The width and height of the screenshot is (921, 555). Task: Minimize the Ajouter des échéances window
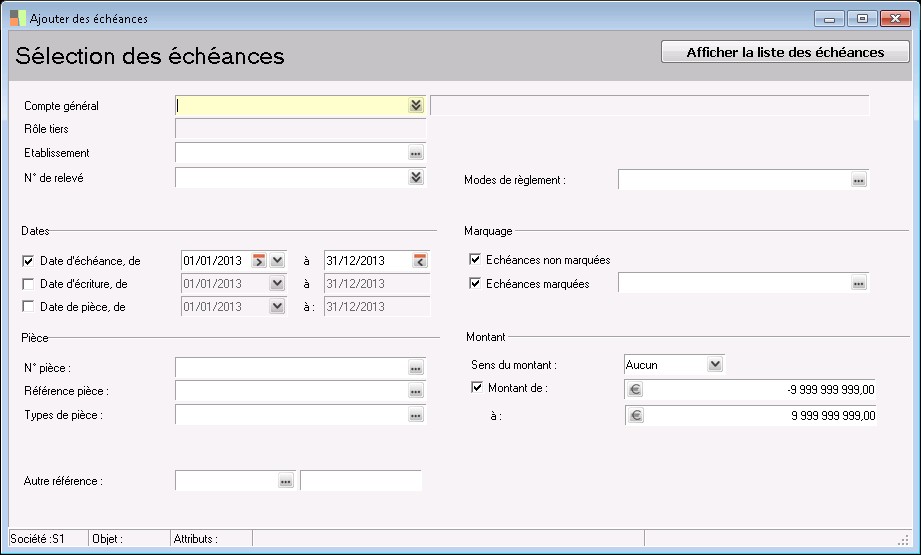coord(829,19)
